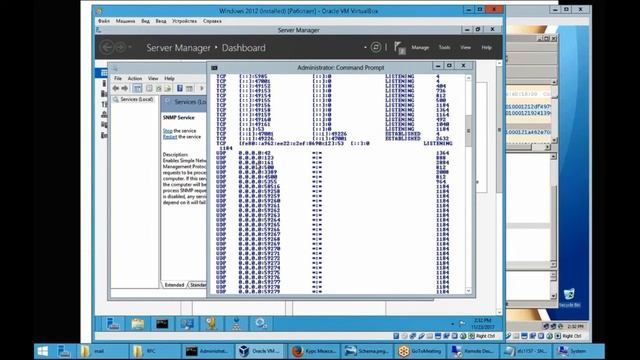
Task: Open the Устройства menu in VirtualBox
Action: tap(184, 21)
